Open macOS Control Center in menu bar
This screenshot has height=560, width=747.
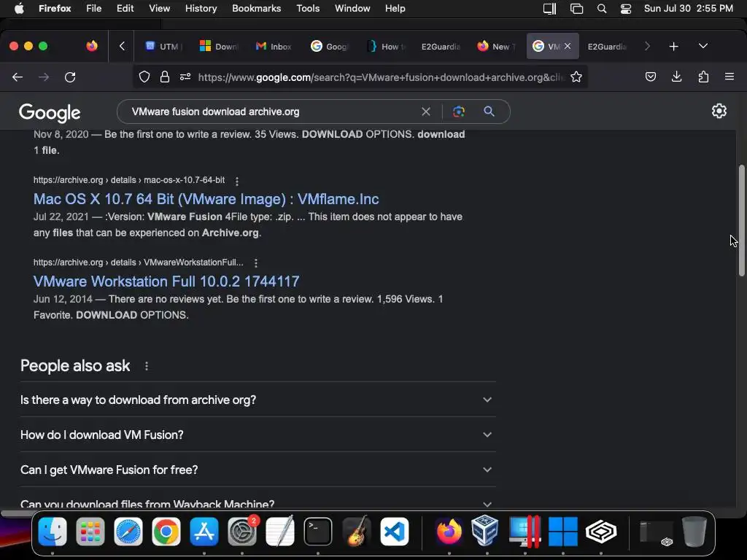click(625, 9)
